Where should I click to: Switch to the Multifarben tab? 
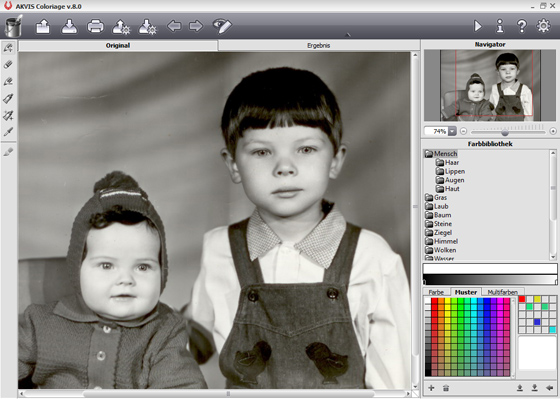coord(502,292)
